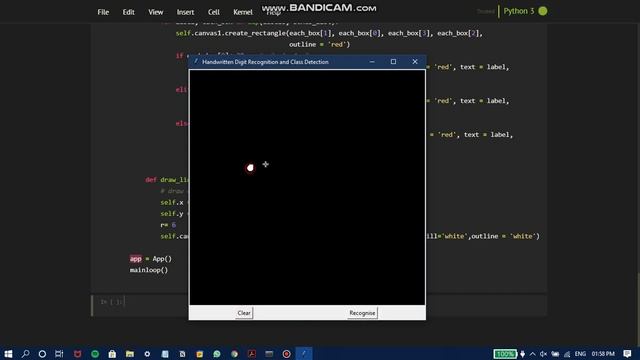Image resolution: width=640 pixels, height=360 pixels.
Task: Open the notepad document icon on taskbar
Action: point(165,354)
